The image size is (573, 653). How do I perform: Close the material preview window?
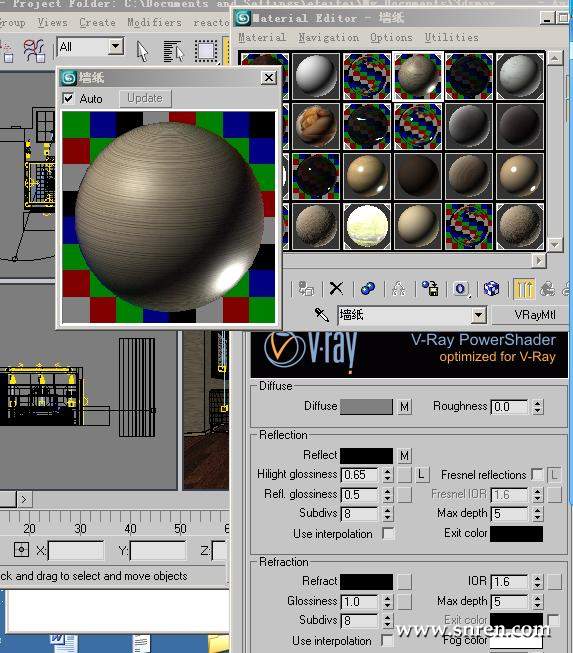coord(269,77)
